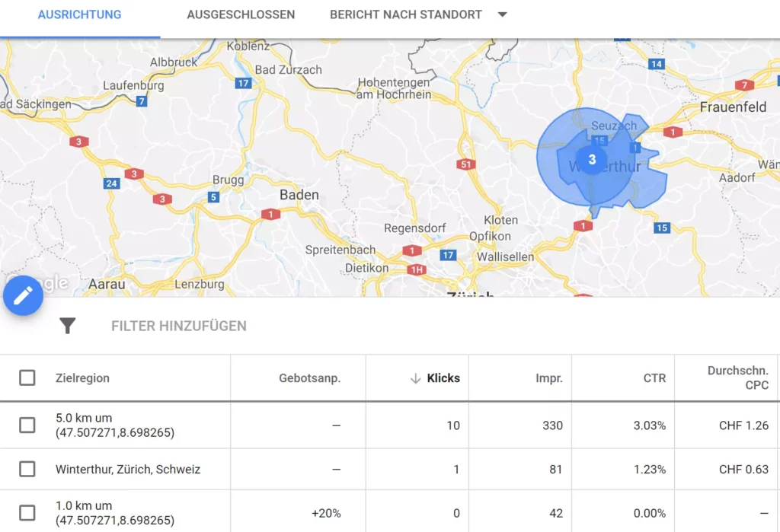Click the Route 24 shield on the map
Image resolution: width=780 pixels, height=532 pixels.
[111, 183]
